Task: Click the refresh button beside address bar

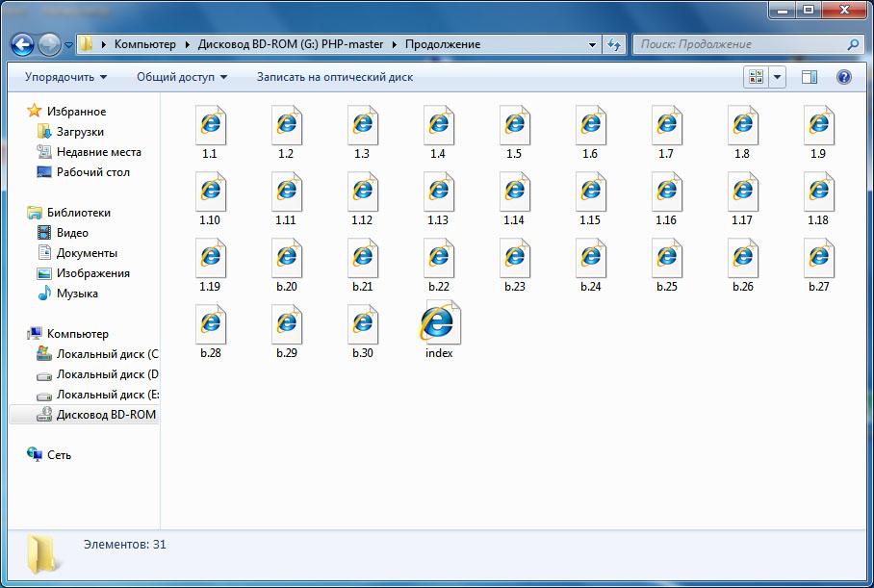Action: click(x=614, y=44)
